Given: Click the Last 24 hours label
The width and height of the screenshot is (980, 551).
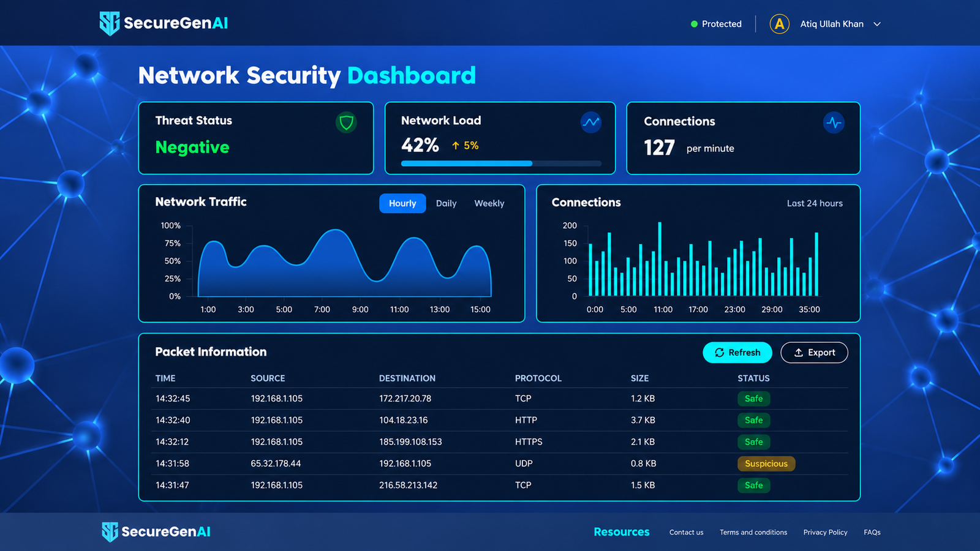Looking at the screenshot, I should coord(815,203).
